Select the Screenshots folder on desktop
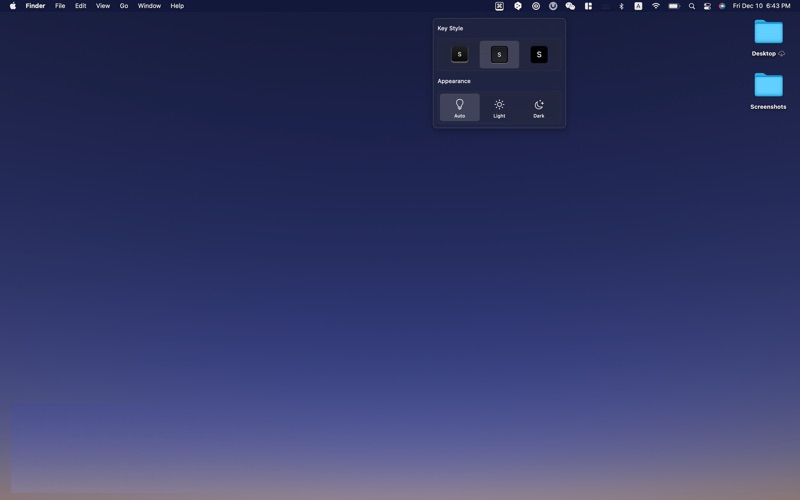The height and width of the screenshot is (500, 800). (x=768, y=87)
